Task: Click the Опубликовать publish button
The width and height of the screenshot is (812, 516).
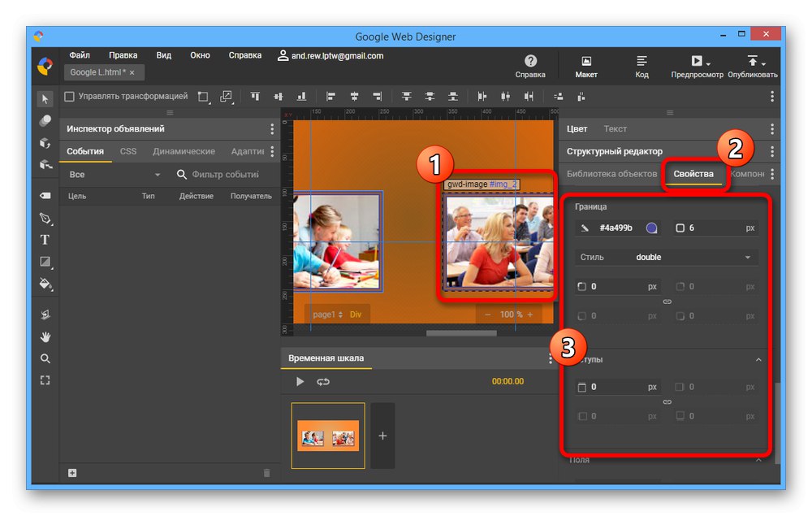Action: (752, 66)
